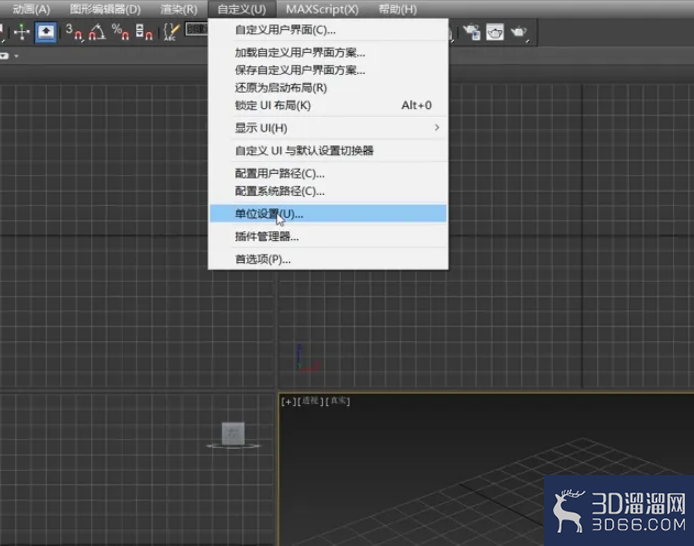Click the [透视] viewport label

coord(310,401)
